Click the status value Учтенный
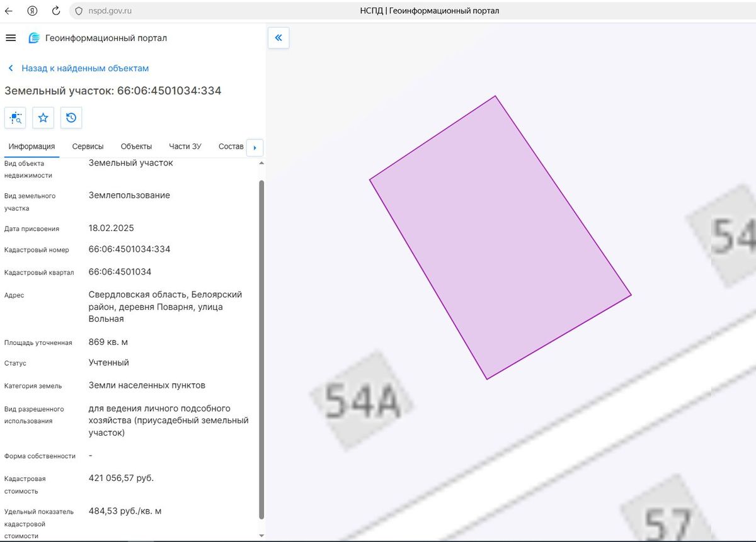The width and height of the screenshot is (756, 542). pyautogui.click(x=109, y=363)
